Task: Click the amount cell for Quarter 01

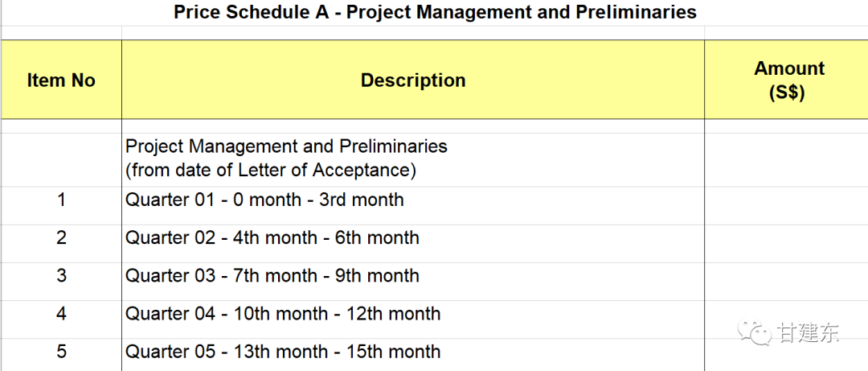Action: pyautogui.click(x=786, y=206)
